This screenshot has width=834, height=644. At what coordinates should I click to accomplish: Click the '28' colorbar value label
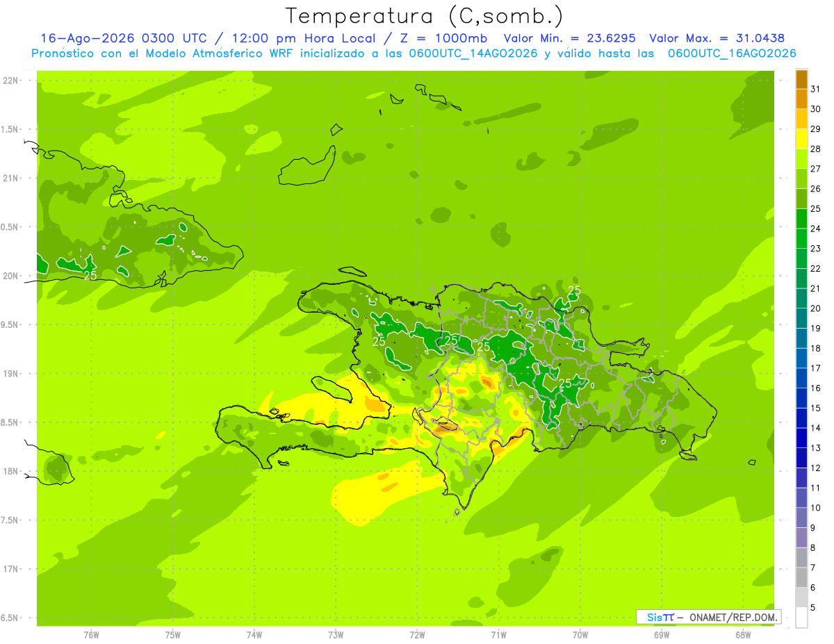(815, 149)
